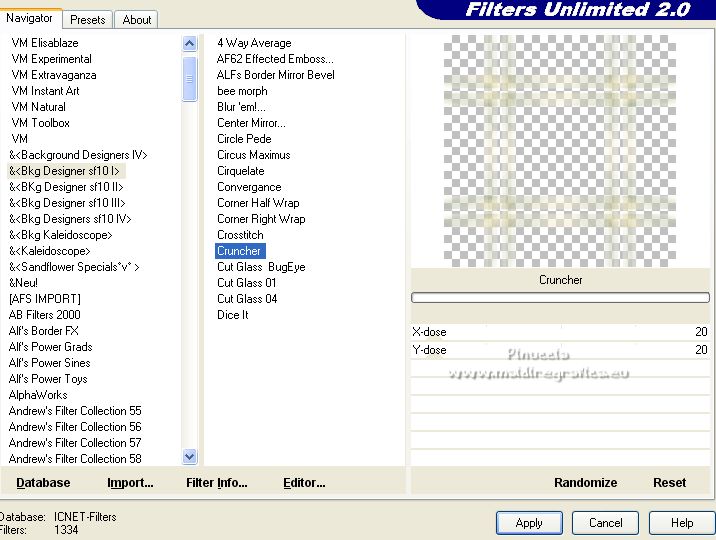Select &<Bkg Designer sf10 I> category
Viewport: 716px width, 540px height.
click(x=64, y=171)
